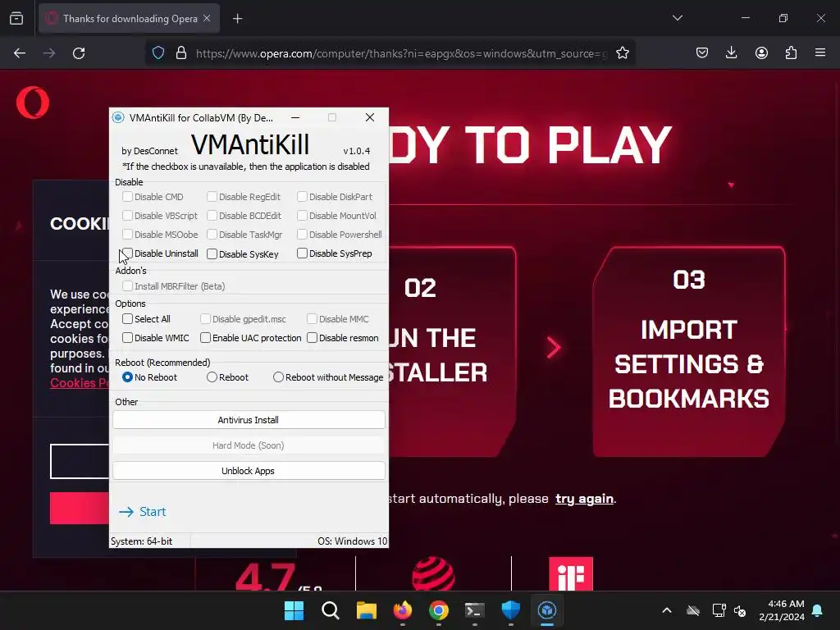Image resolution: width=840 pixels, height=630 pixels.
Task: Open File Explorer from the taskbar
Action: (x=367, y=610)
